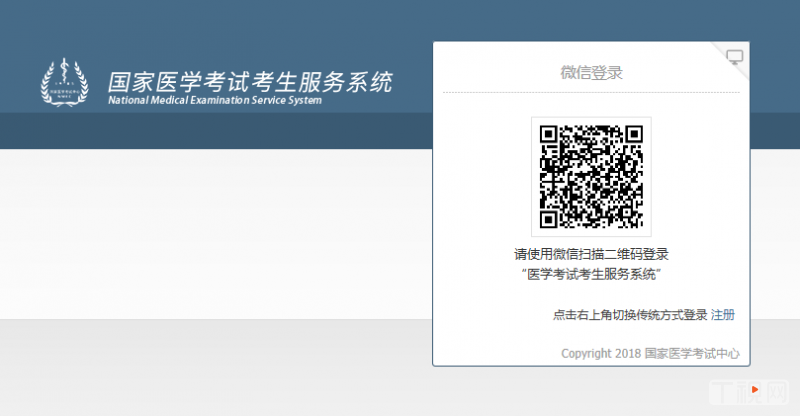800x416 pixels.
Task: Click the 微信登录 heading
Action: (591, 72)
